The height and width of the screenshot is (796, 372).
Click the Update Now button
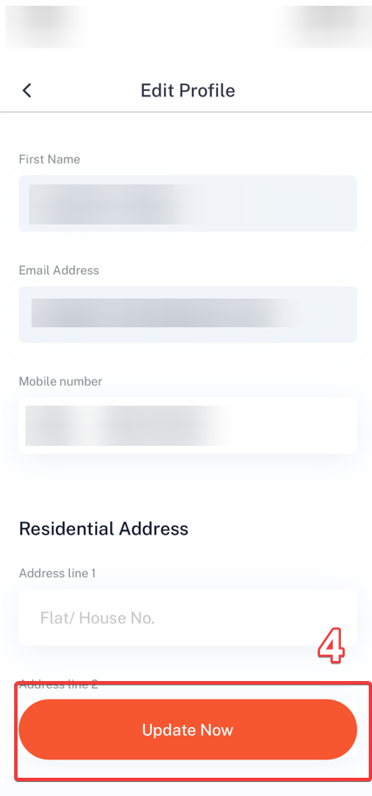click(x=188, y=729)
